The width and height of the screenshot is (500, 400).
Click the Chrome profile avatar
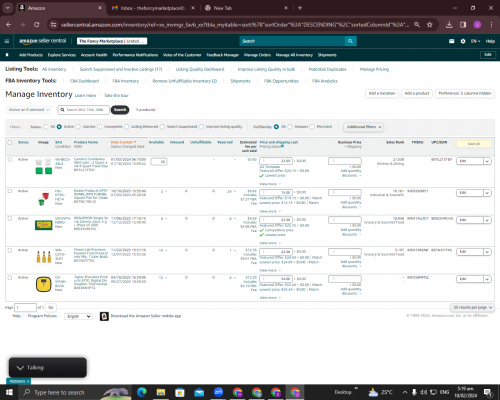pos(477,24)
